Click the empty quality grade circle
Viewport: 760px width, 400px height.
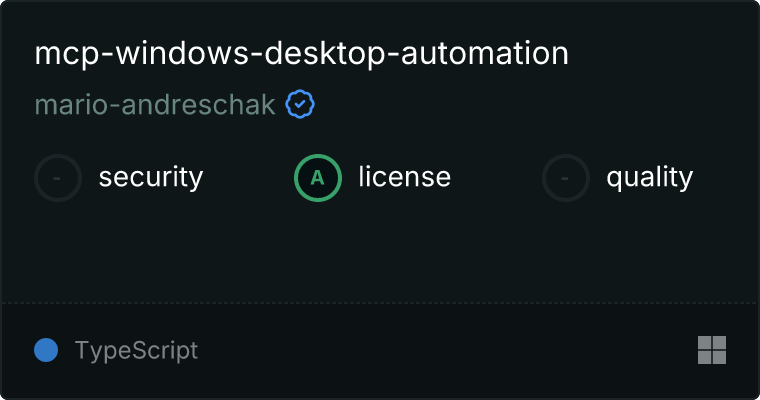pos(566,178)
